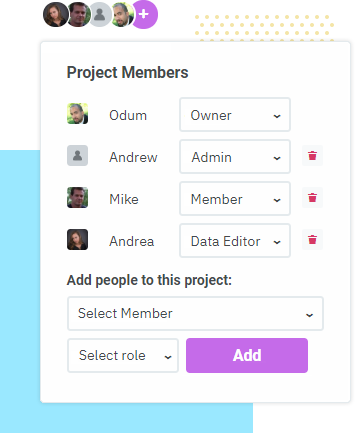Screen dimensions: 360x433
Task: Click the purple Add button
Action: click(x=247, y=356)
